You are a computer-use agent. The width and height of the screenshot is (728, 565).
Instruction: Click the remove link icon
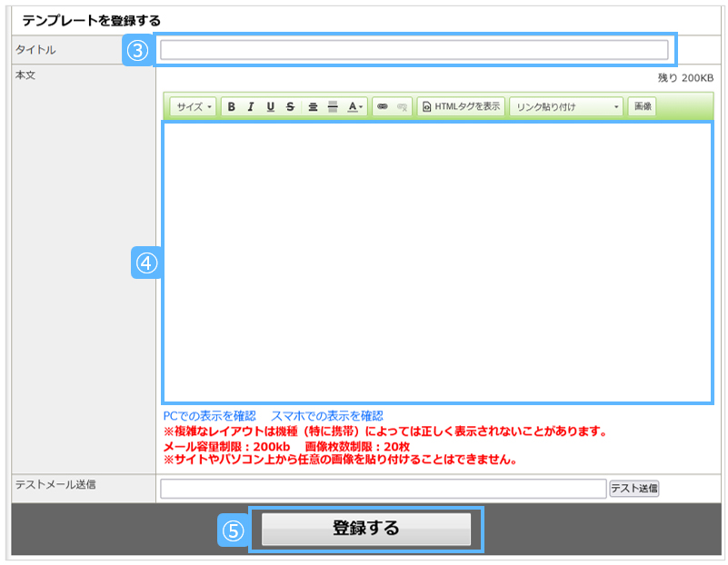click(x=402, y=107)
